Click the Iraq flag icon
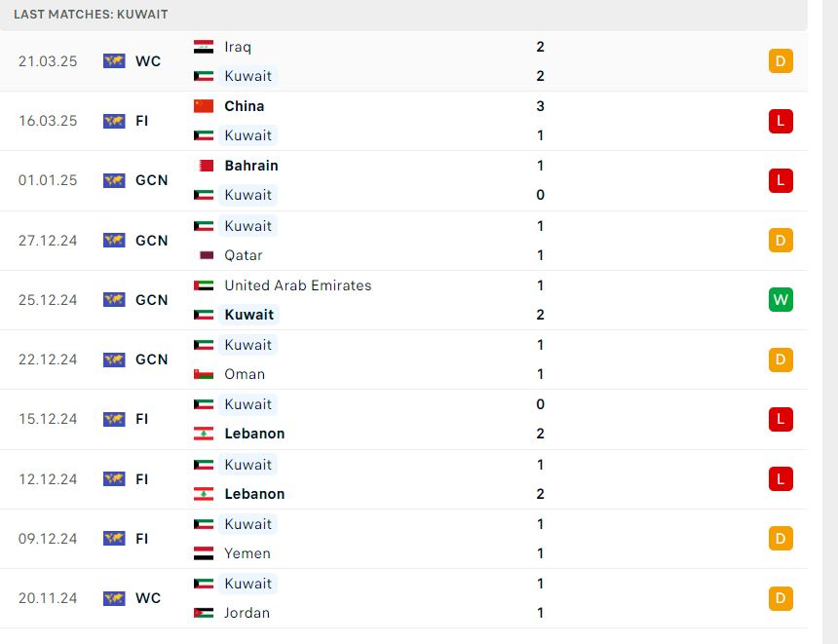This screenshot has width=838, height=644. click(x=203, y=47)
